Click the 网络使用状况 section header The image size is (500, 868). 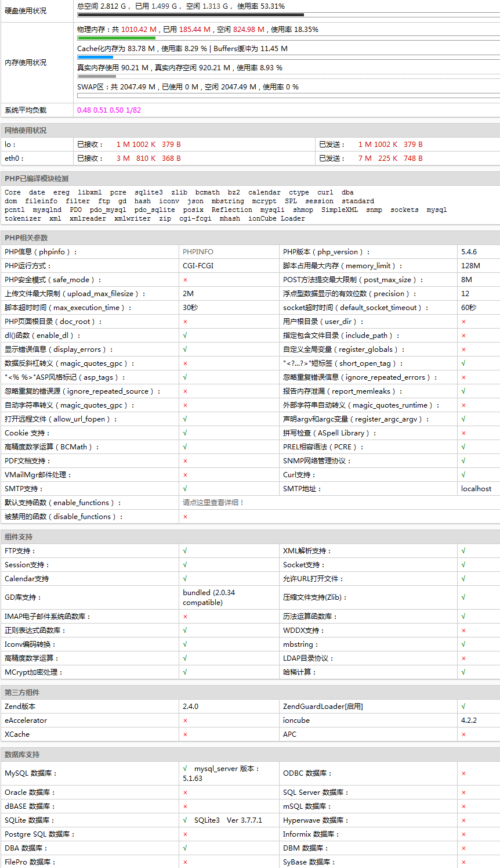tap(26, 131)
